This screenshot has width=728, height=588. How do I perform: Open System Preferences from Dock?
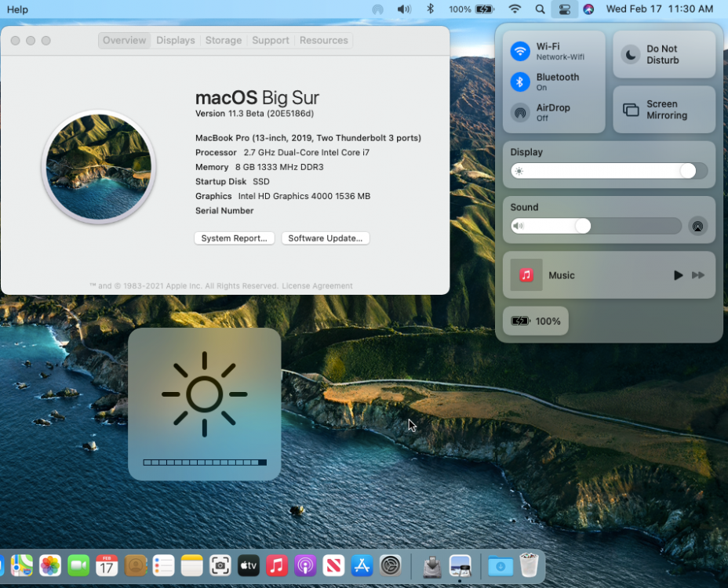coord(390,566)
